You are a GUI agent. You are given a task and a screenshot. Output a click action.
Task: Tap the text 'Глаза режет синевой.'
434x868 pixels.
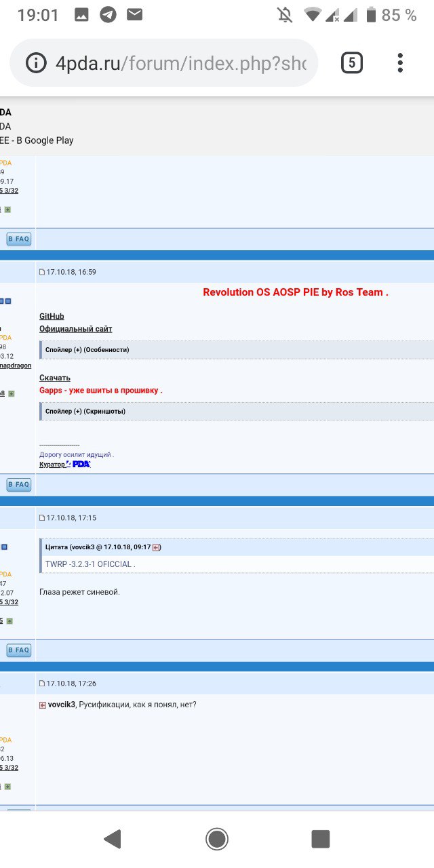[x=79, y=592]
